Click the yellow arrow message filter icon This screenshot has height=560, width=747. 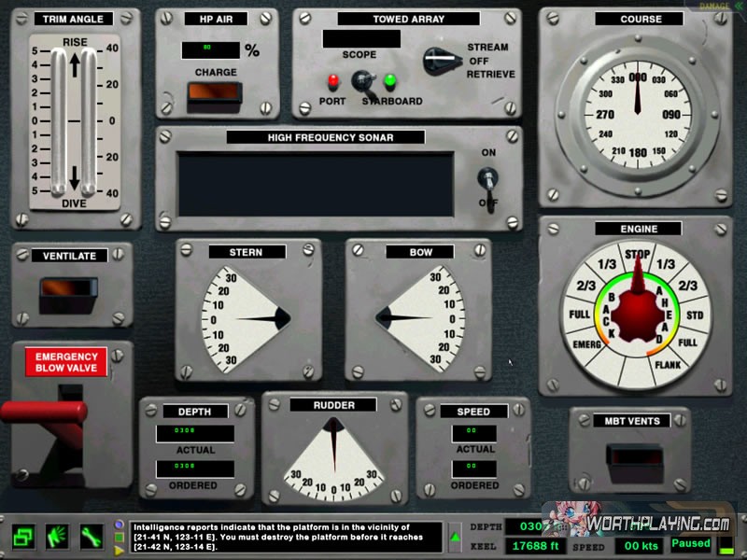click(119, 549)
